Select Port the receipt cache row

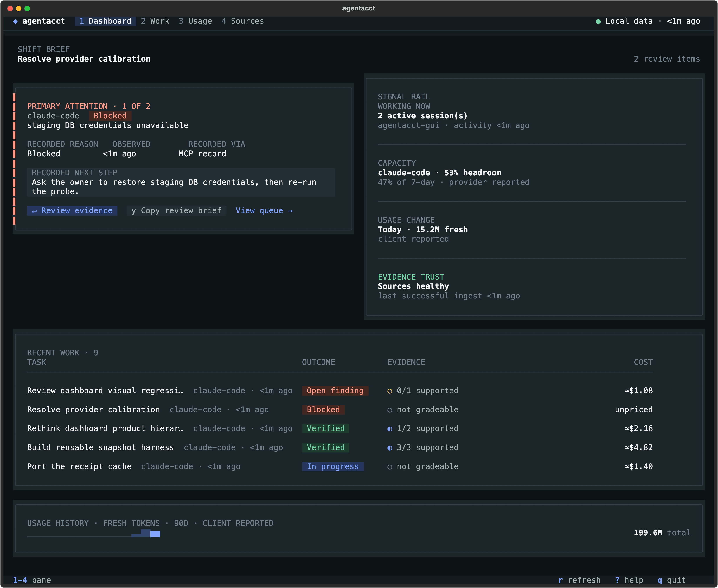(340, 466)
